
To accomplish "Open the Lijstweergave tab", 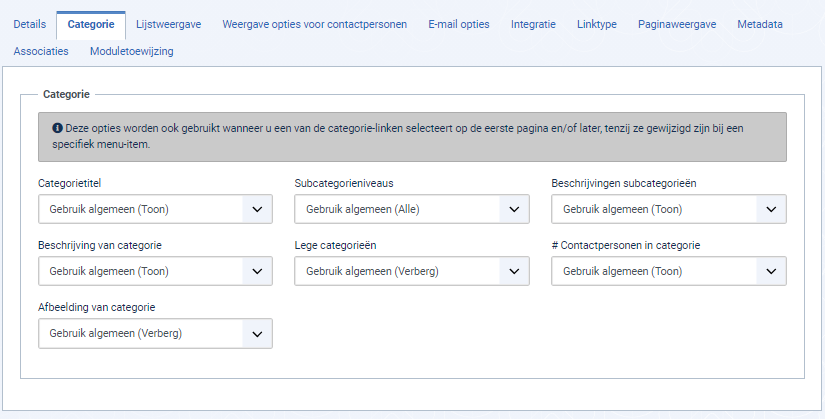I will pos(168,24).
